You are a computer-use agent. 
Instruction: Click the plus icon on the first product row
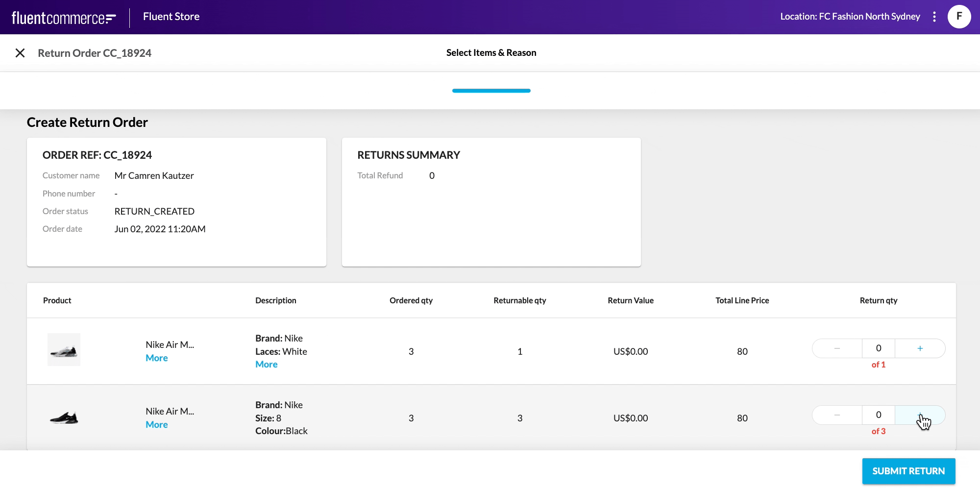[920, 348]
